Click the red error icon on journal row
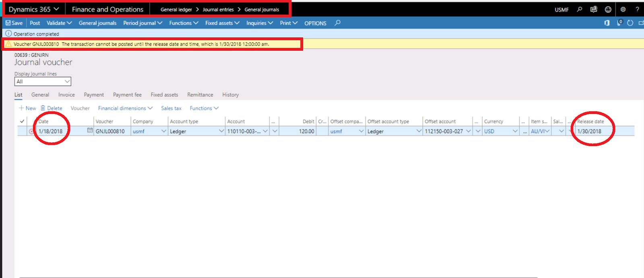The height and width of the screenshot is (278, 644). point(31,131)
